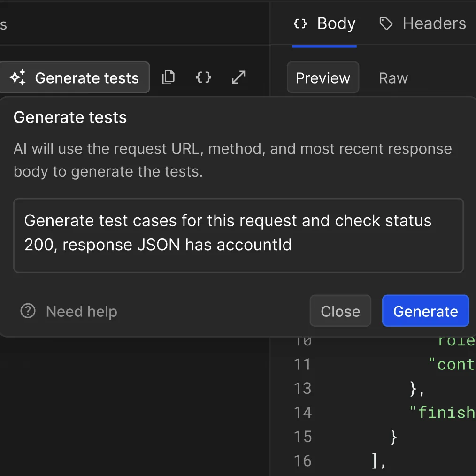This screenshot has width=476, height=476.
Task: Open Need help
Action: point(81,311)
